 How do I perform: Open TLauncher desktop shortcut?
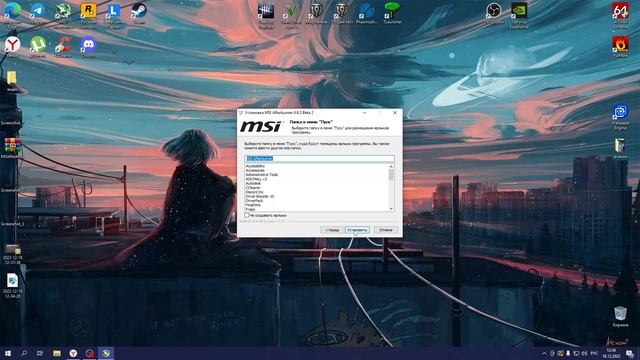(x=392, y=11)
